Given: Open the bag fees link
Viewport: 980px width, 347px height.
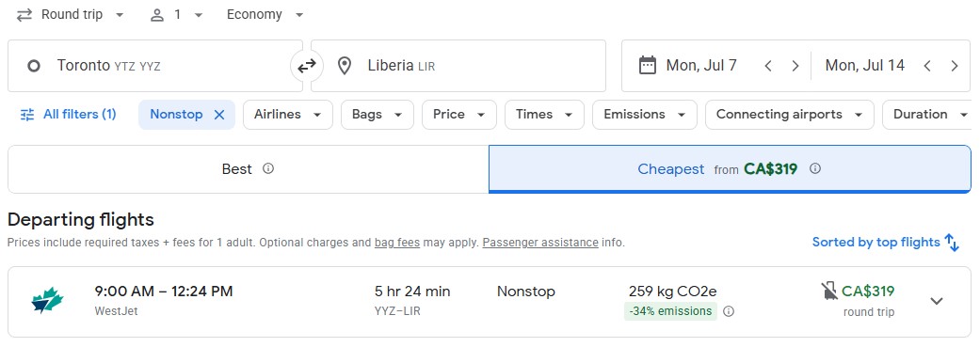Looking at the screenshot, I should pos(397,243).
